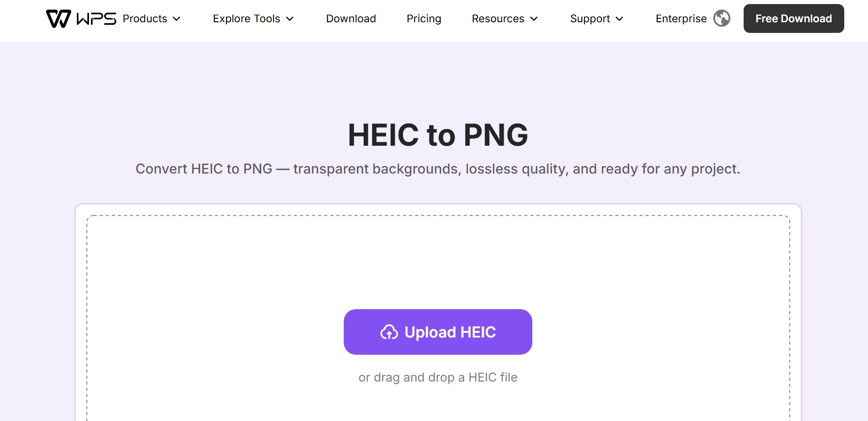Click the WPS wordmark text logo
Screen dimensions: 868x421
pyautogui.click(x=96, y=19)
